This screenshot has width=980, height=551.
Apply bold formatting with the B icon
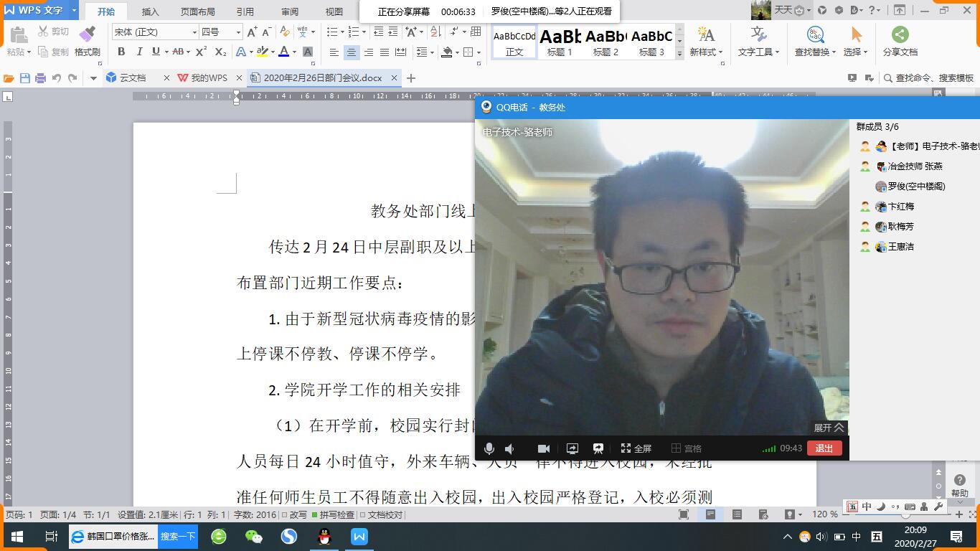pyautogui.click(x=121, y=52)
